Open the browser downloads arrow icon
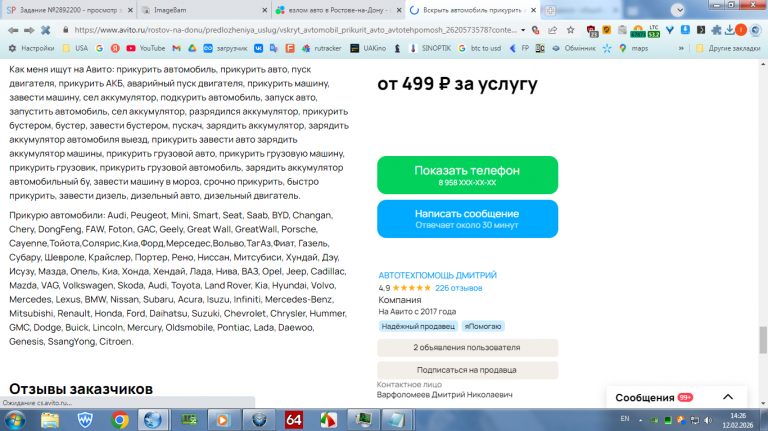The image size is (768, 431). point(729,30)
